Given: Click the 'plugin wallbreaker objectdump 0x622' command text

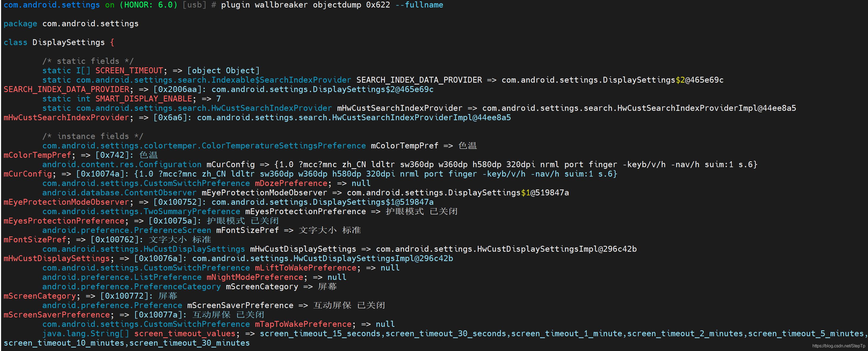Looking at the screenshot, I should click(305, 5).
